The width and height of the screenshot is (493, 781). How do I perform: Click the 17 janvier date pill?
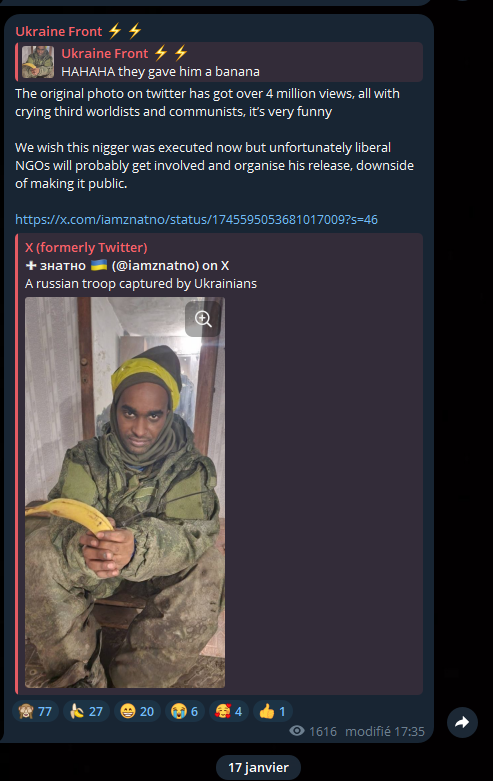pos(258,768)
